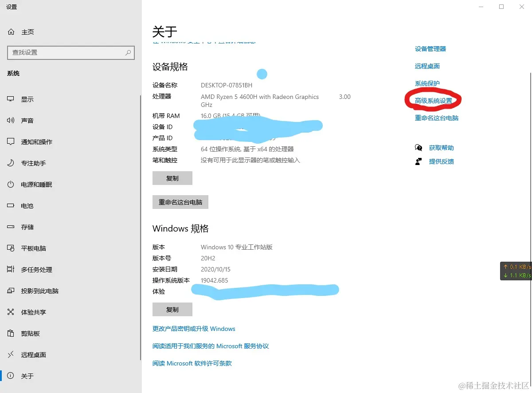Click the 获取帮助 help icon
532x393 pixels.
(418, 148)
